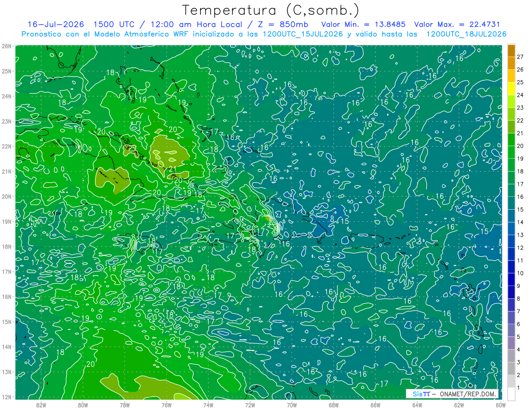
Task: Click the dark orange swatch above 27
Action: 511,50
